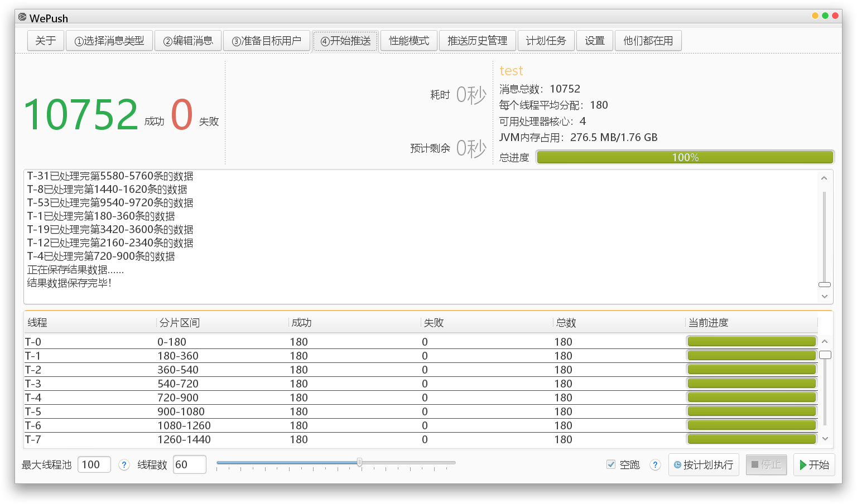Click progress bar of thread T-0
Screen dimensions: 857x504
(752, 341)
